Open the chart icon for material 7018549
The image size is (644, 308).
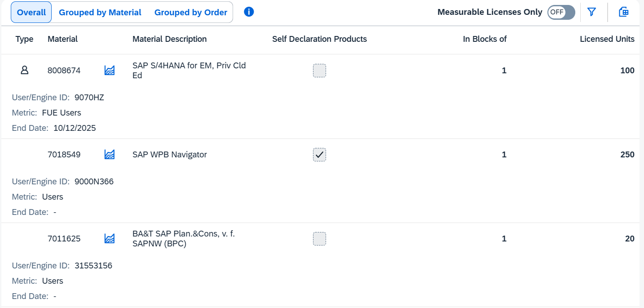click(109, 155)
